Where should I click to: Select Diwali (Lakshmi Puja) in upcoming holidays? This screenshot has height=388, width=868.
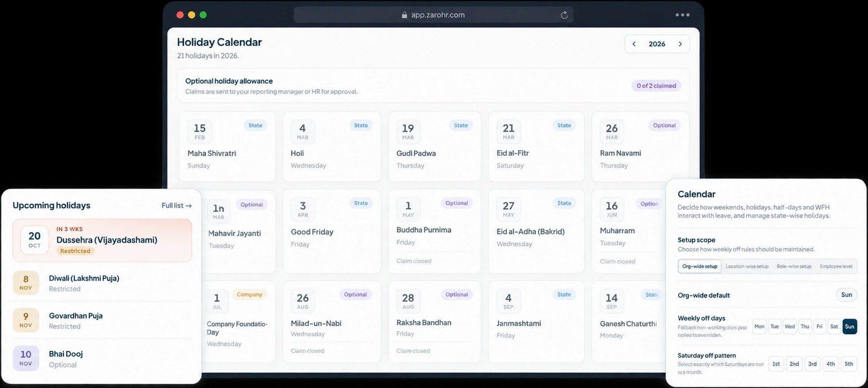tap(102, 283)
